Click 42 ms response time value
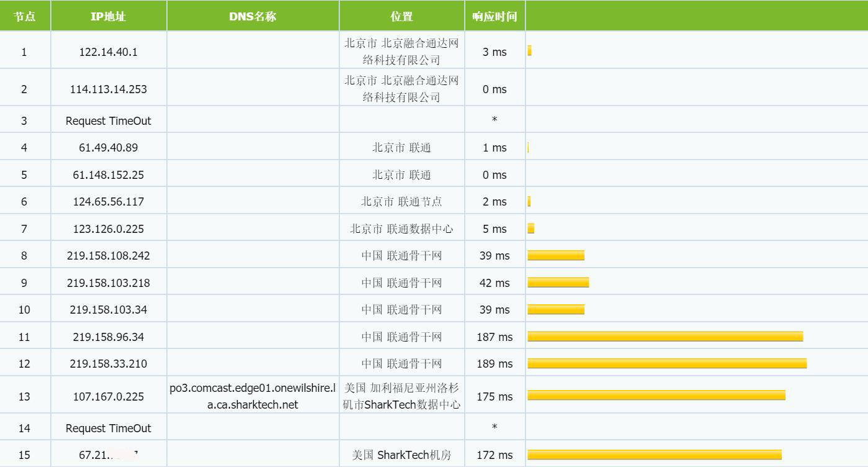 pos(494,283)
